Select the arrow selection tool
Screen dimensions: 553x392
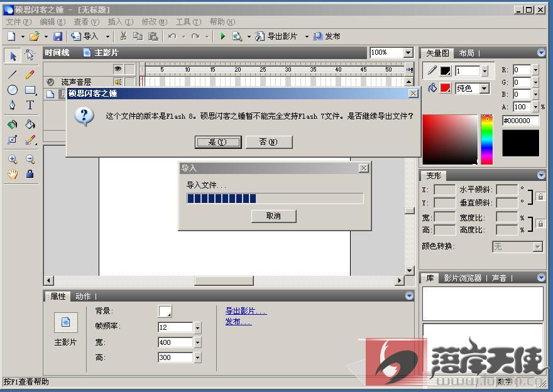(x=13, y=56)
